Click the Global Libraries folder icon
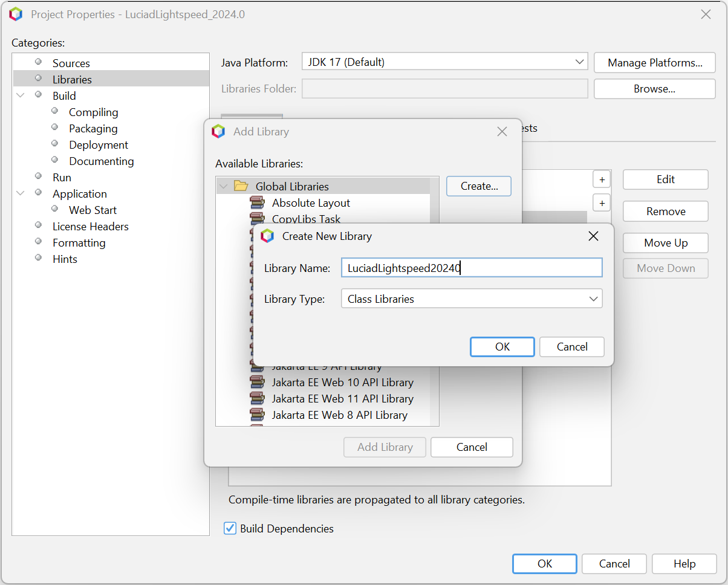The image size is (728, 585). click(x=241, y=186)
